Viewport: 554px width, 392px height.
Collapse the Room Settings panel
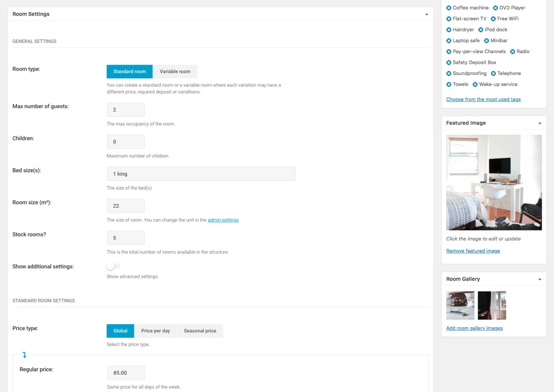[427, 14]
